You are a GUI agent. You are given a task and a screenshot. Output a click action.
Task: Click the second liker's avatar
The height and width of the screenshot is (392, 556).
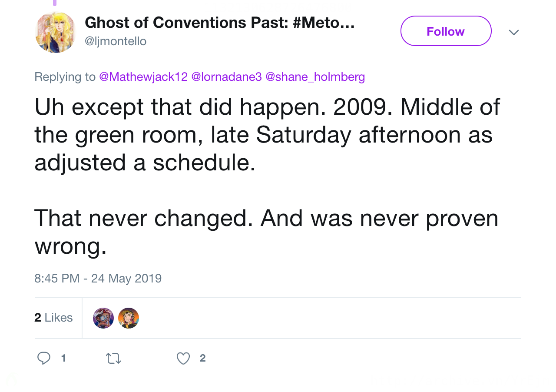[129, 318]
